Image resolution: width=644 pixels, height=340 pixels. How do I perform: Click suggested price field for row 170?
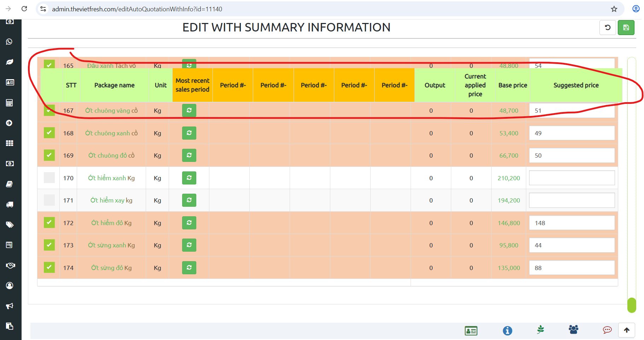tap(572, 178)
